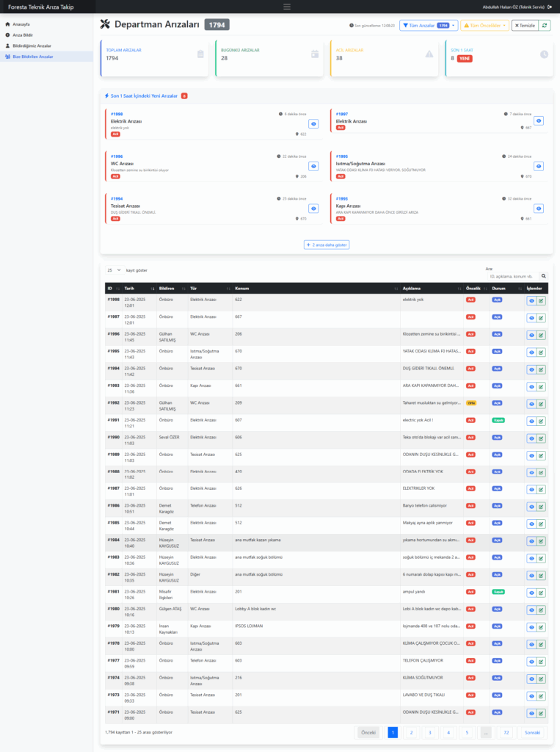The image size is (560, 752).
Task: View card details for #1994 Tesisat Arızası
Action: coord(313,209)
